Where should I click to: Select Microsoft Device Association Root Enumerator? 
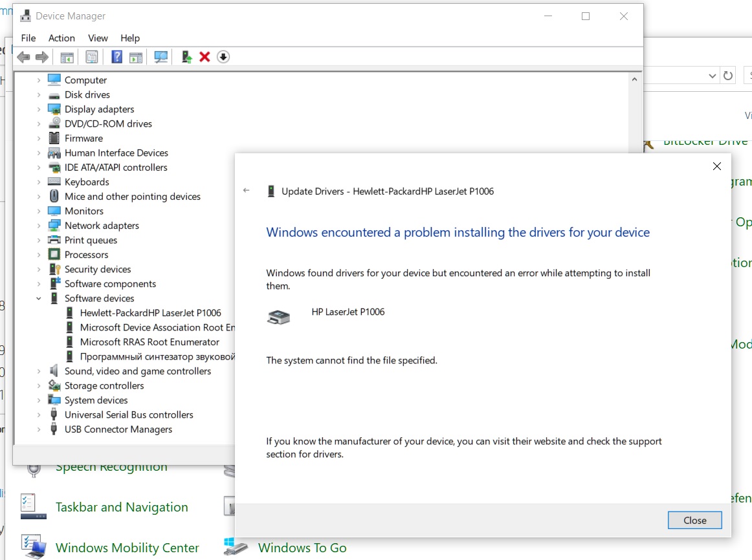tap(157, 327)
